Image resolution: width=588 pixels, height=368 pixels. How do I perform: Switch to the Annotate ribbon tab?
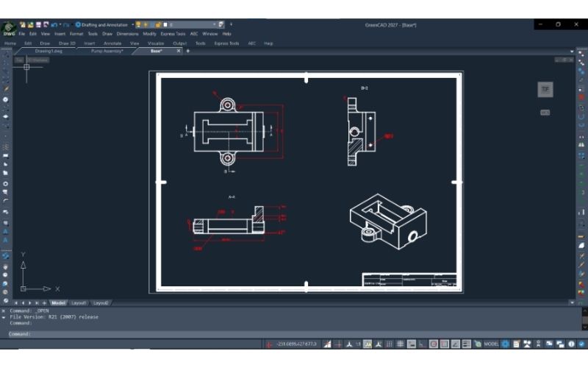coord(112,43)
